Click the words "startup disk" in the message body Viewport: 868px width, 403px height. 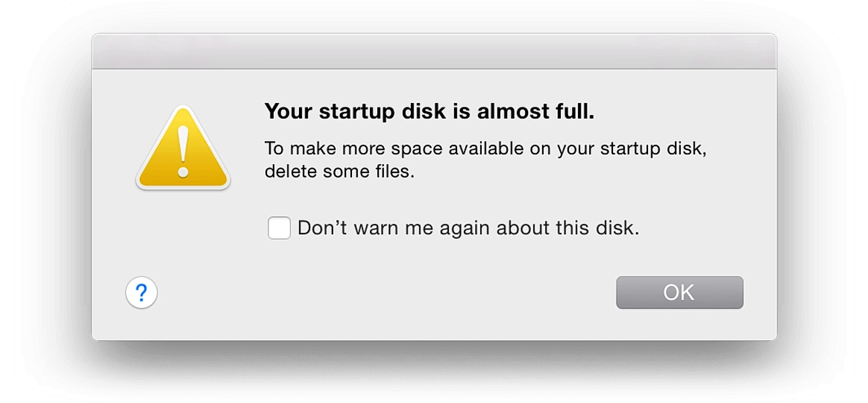coord(658,148)
